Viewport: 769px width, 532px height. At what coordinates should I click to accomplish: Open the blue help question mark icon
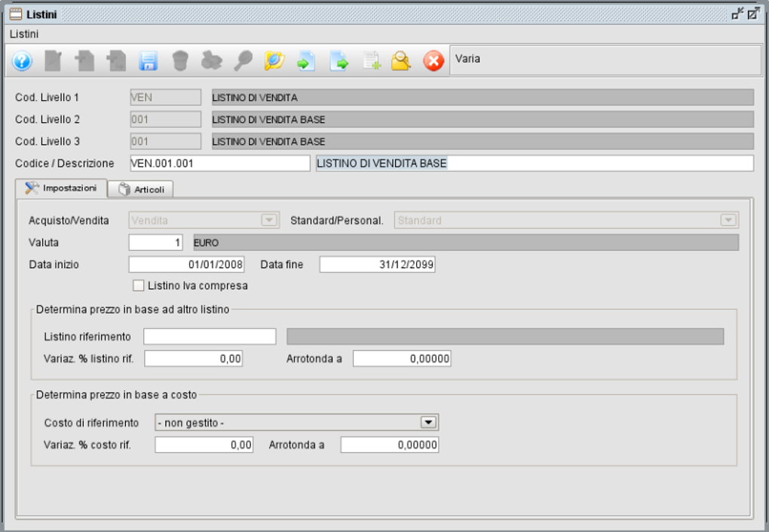[x=22, y=61]
